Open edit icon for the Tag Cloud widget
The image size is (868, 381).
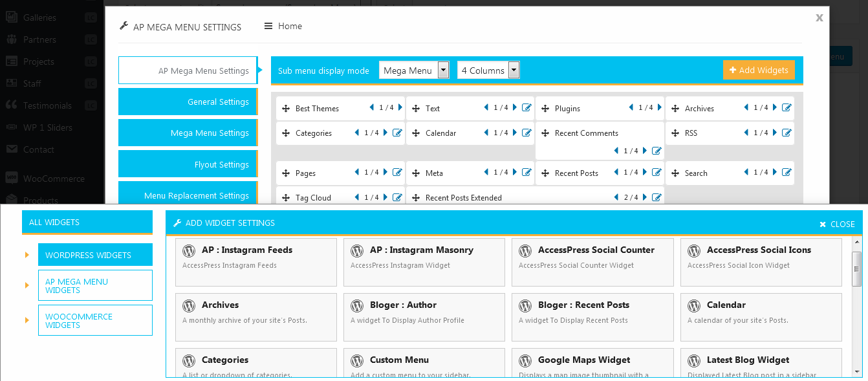coord(397,197)
